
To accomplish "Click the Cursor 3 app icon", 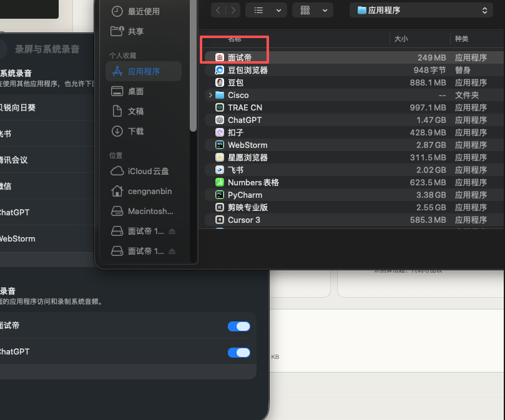I will pos(220,220).
